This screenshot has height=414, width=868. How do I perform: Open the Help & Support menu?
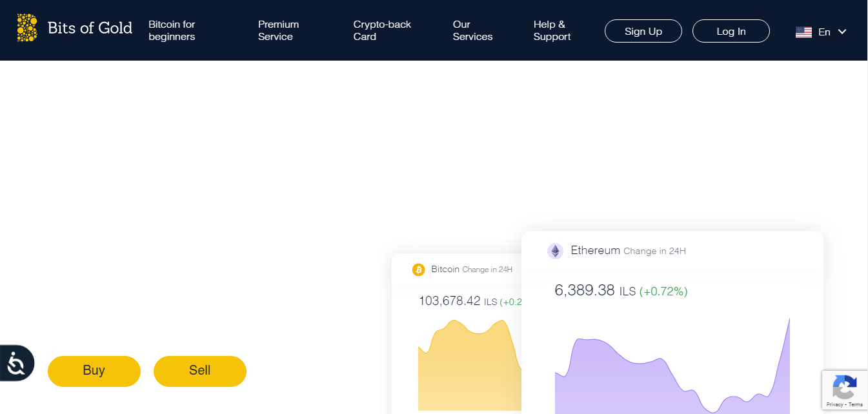[552, 30]
